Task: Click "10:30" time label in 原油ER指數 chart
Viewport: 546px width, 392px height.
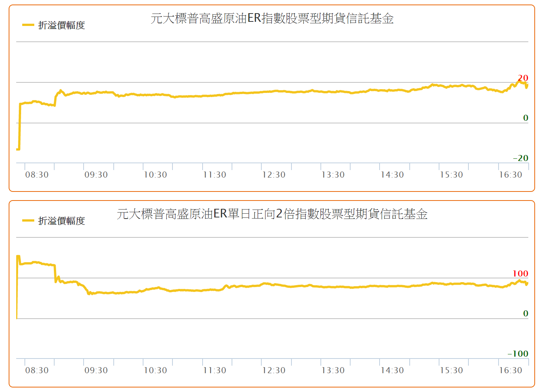Action: point(155,175)
